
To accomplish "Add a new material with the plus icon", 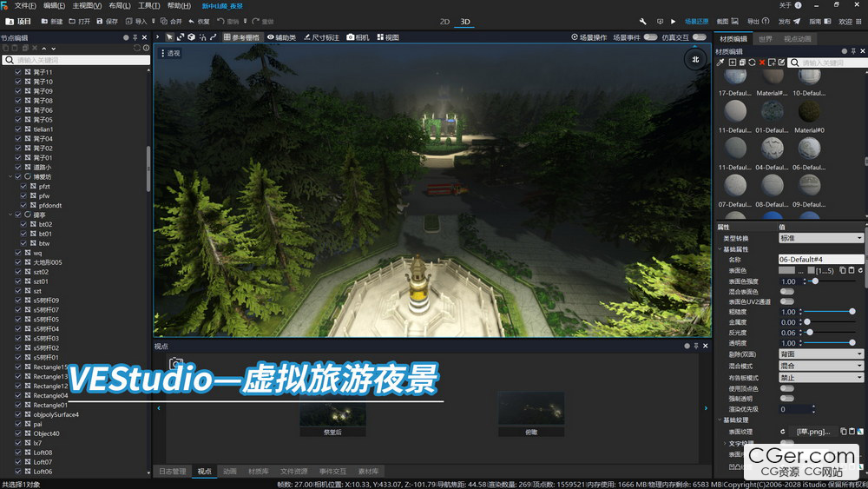I will pyautogui.click(x=733, y=63).
